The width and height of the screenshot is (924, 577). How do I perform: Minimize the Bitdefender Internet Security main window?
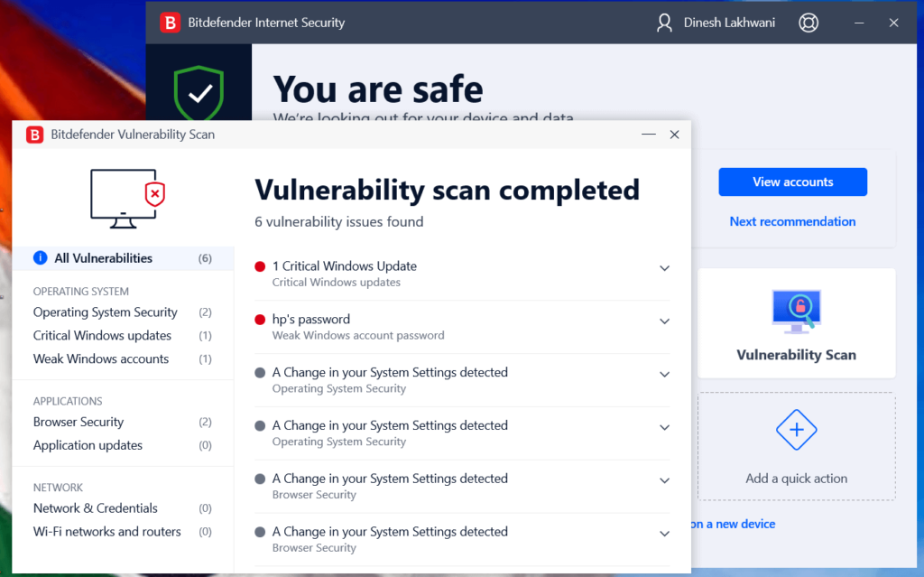point(859,23)
